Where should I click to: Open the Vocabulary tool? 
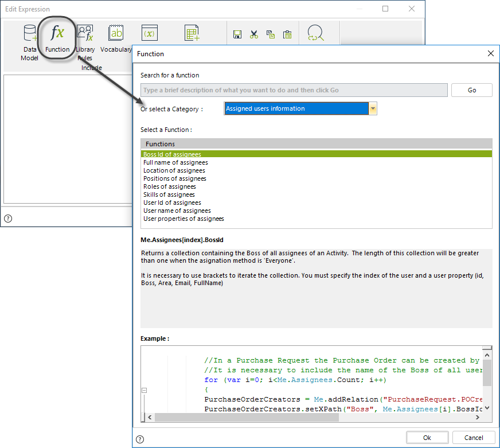pos(116,38)
